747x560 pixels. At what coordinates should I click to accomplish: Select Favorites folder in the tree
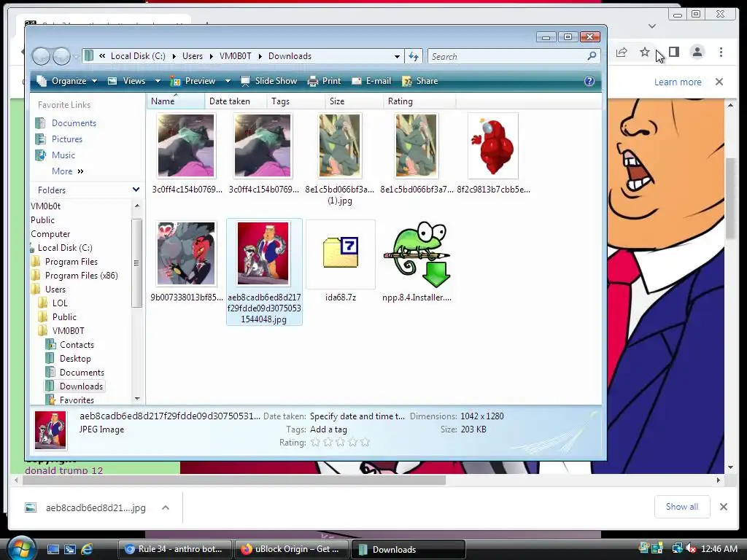(76, 400)
